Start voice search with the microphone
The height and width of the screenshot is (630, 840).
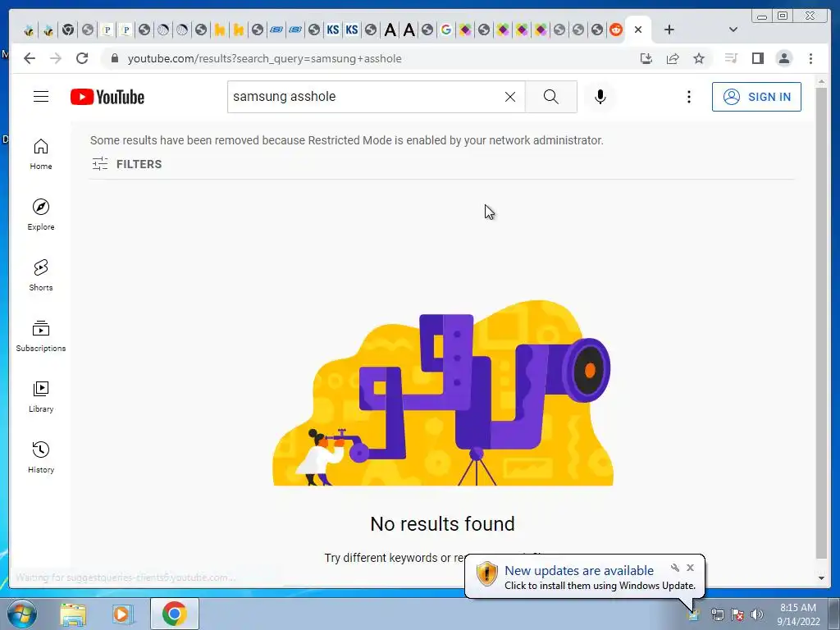pos(600,97)
